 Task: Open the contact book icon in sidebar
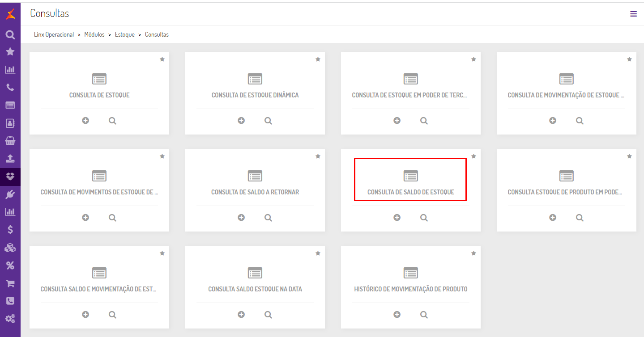10,123
